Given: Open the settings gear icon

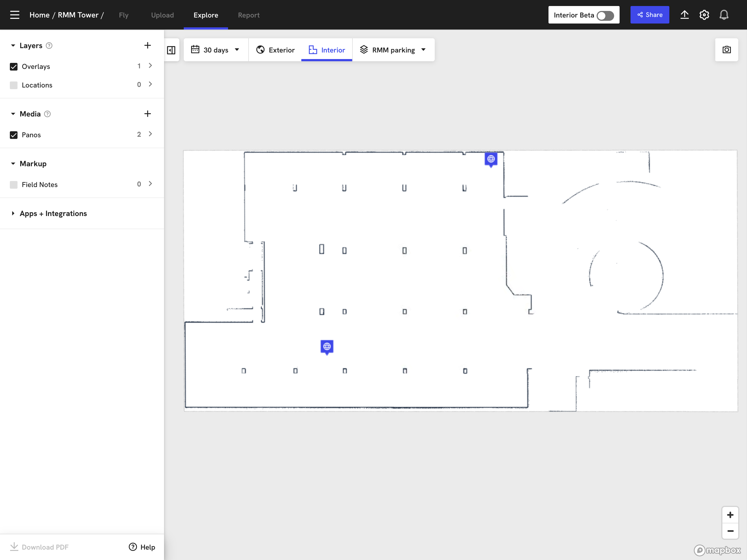Looking at the screenshot, I should coord(704,14).
